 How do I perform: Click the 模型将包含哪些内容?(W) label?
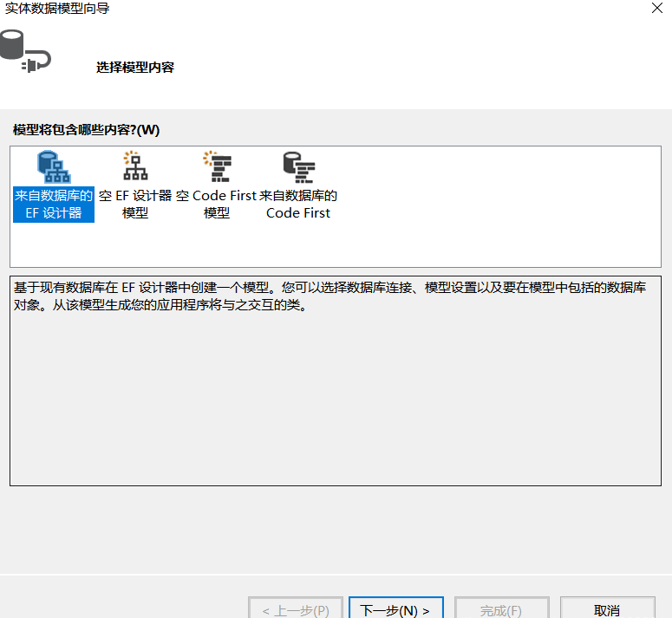[86, 130]
